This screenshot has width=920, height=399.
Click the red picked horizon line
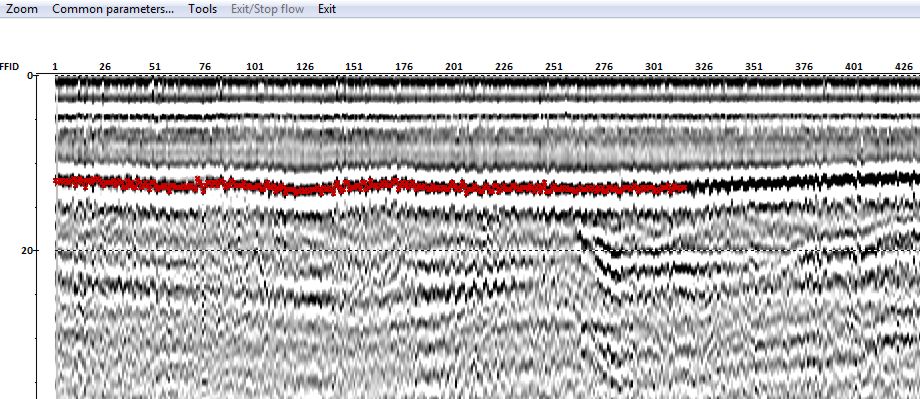(370, 186)
